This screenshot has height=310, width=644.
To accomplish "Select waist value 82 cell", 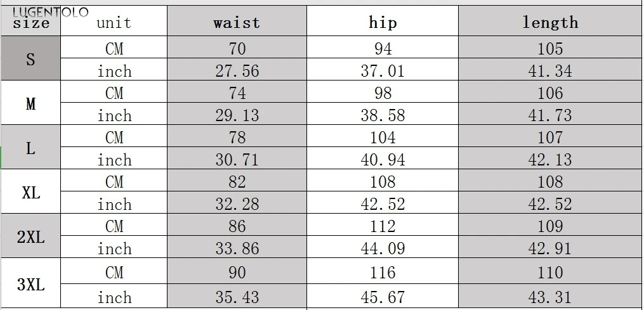I will (237, 182).
